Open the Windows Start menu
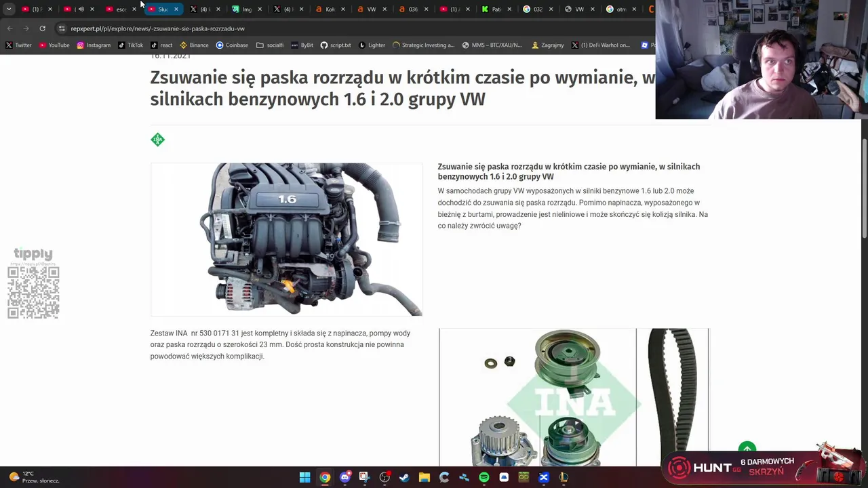This screenshot has height=488, width=868. [x=304, y=477]
